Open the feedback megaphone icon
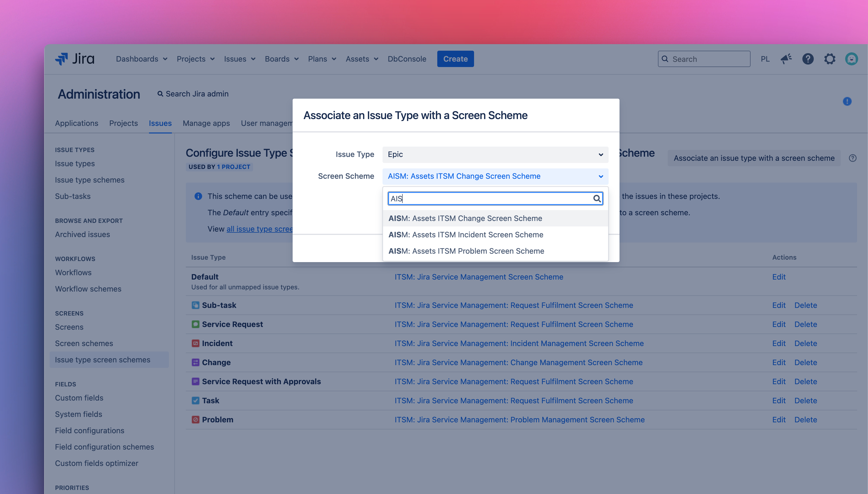The width and height of the screenshot is (868, 494). click(x=786, y=59)
